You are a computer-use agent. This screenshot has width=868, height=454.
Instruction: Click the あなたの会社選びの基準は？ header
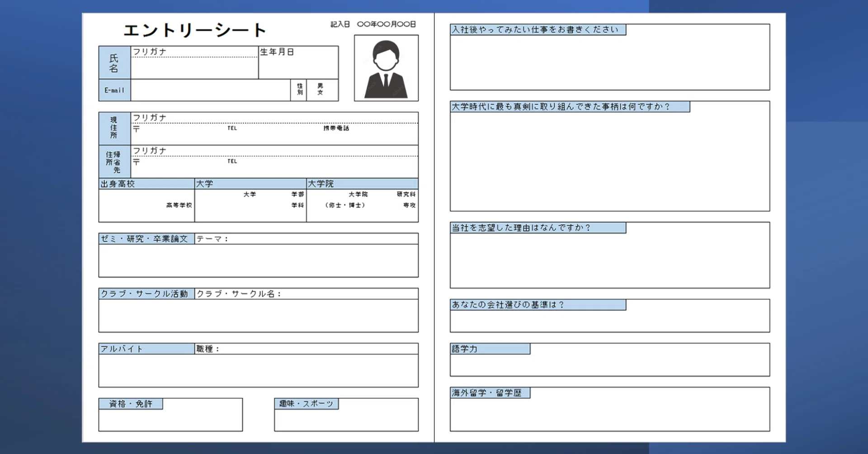coord(538,305)
